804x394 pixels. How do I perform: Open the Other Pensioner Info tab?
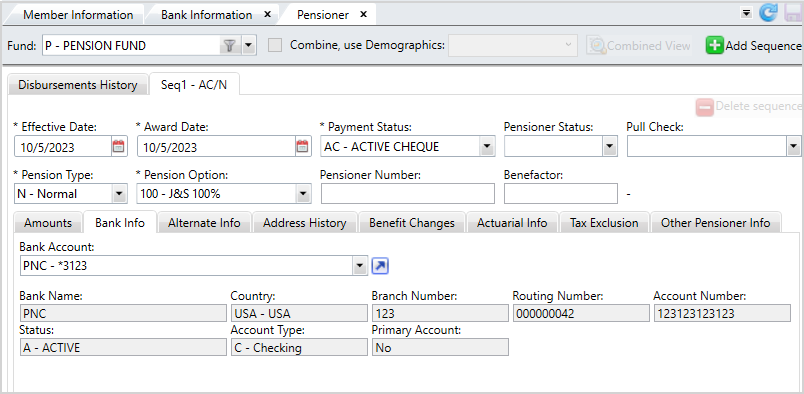click(715, 223)
